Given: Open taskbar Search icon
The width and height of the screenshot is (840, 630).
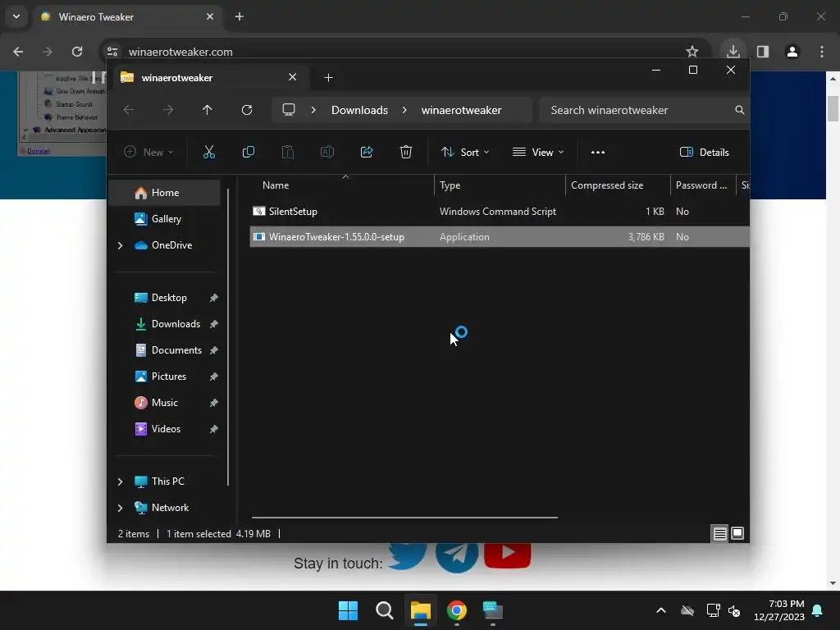Looking at the screenshot, I should click(x=385, y=610).
